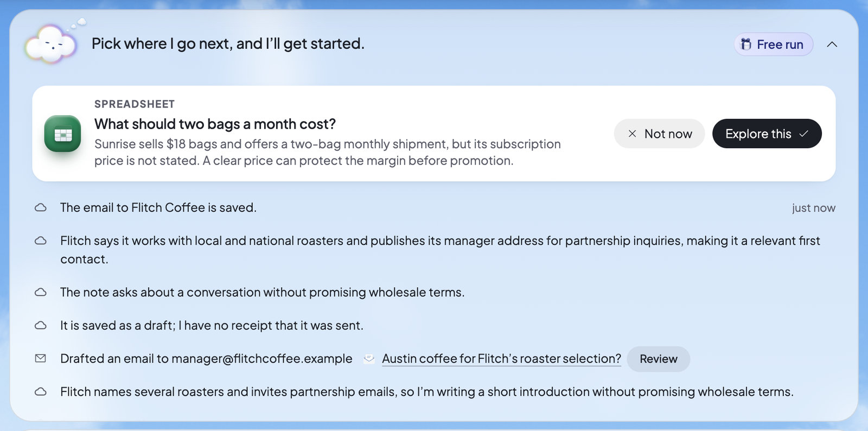Dismiss the suggestion with Not now
Image resolution: width=868 pixels, height=431 pixels.
pyautogui.click(x=659, y=134)
